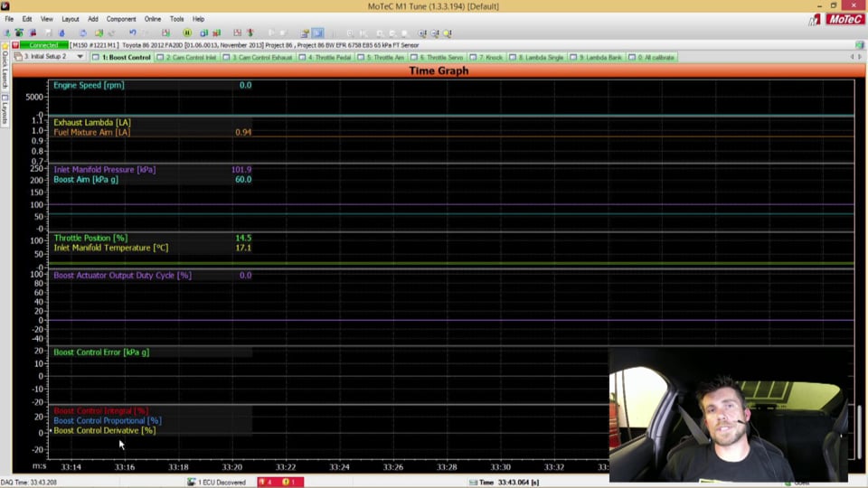
Task: Click the red-green document toolbar icon
Action: pos(166,33)
